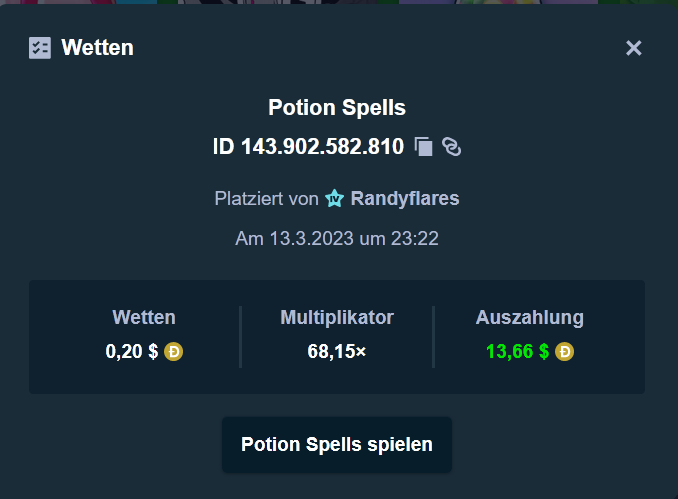Click the Wetten heading text at top
Screen dimensions: 678x499
(97, 48)
